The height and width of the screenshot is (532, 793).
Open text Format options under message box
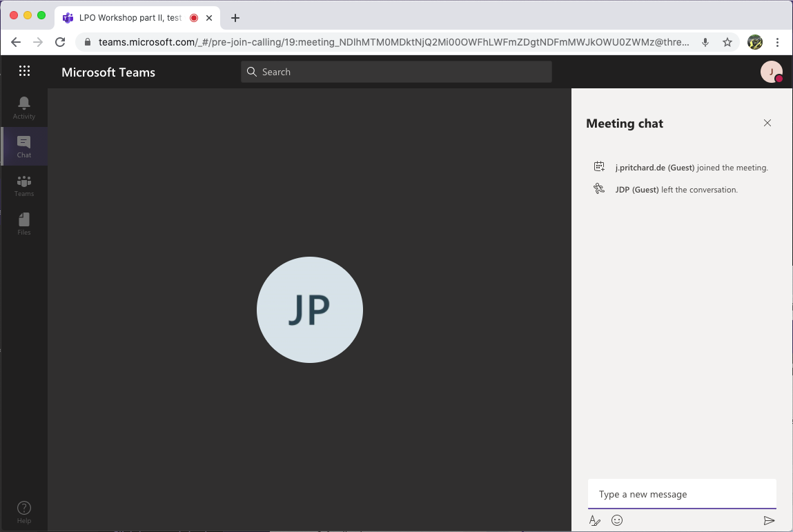point(595,521)
